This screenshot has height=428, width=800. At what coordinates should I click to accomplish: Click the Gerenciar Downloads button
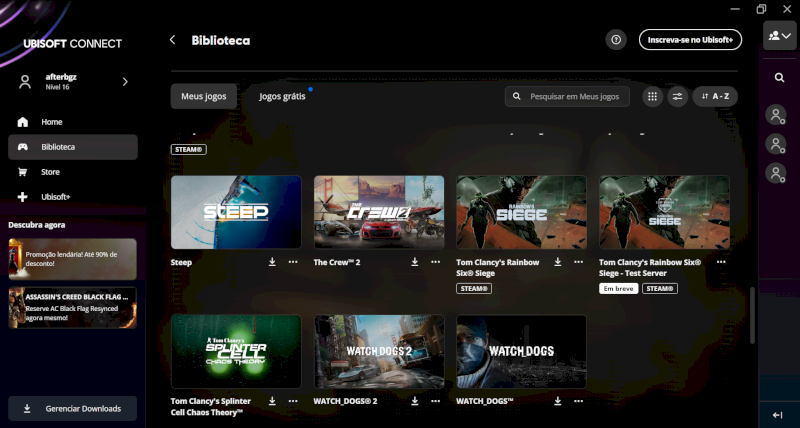[x=73, y=408]
